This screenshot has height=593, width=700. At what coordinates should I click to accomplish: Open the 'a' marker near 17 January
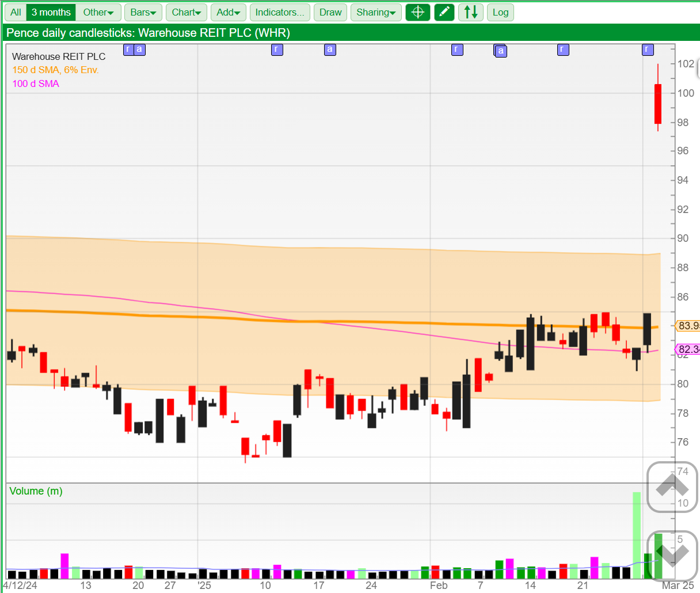[330, 50]
